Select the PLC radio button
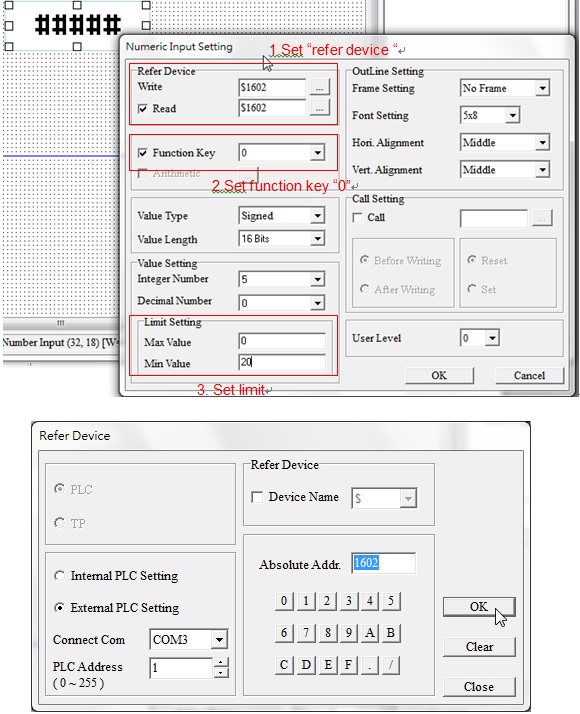This screenshot has height=714, width=580. 59,489
